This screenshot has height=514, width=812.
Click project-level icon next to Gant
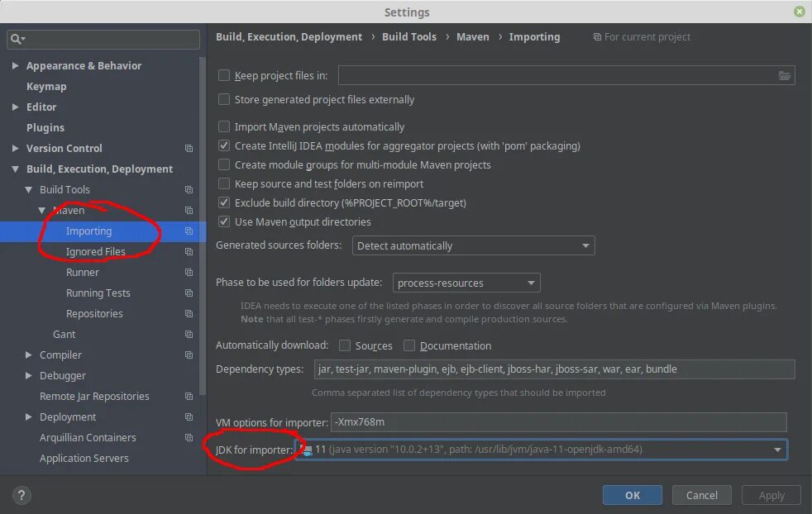(x=189, y=335)
